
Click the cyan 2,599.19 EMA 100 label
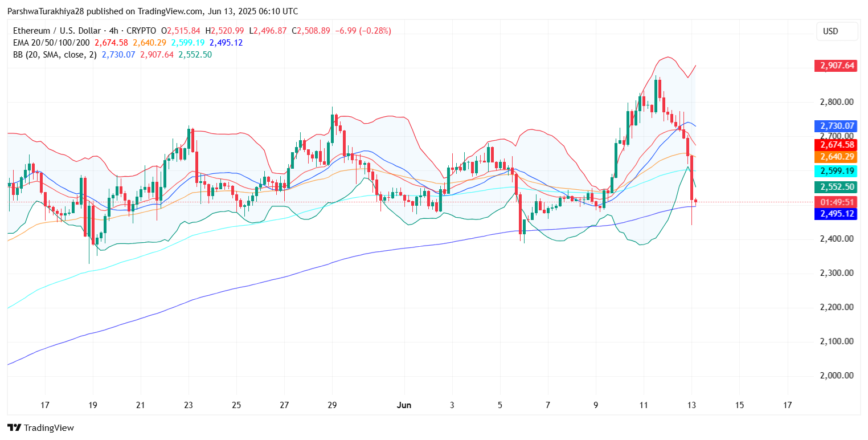(835, 171)
